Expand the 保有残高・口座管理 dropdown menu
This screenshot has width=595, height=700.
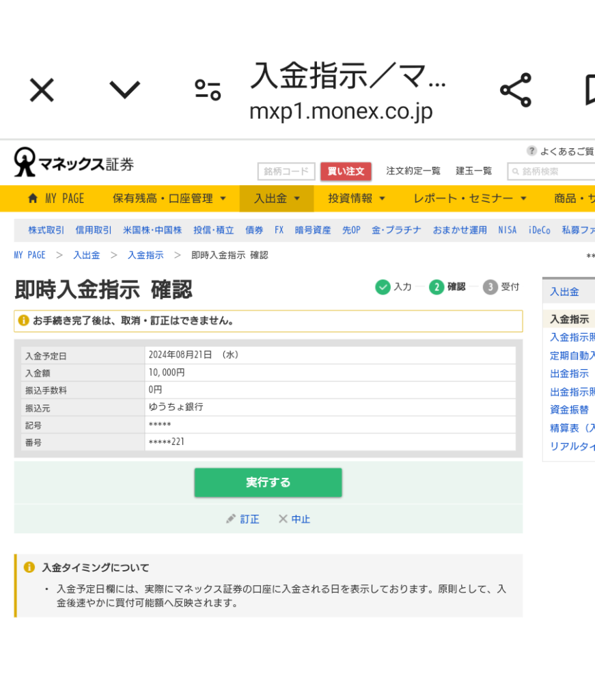tap(169, 198)
